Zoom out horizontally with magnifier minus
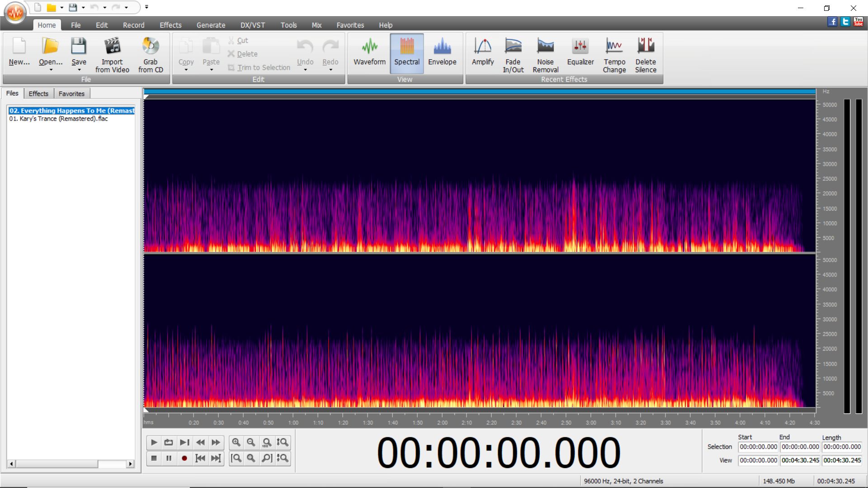Screen dimensions: 868x488 [251, 442]
